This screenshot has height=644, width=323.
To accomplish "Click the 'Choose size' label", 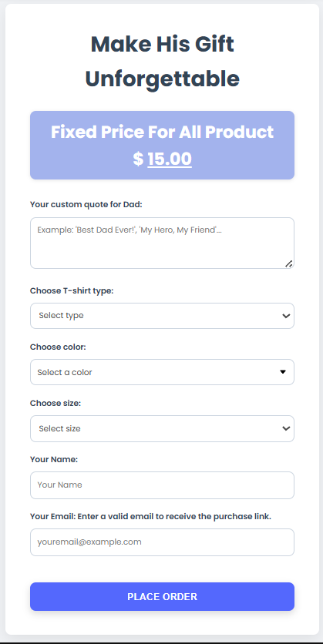I will [56, 404].
